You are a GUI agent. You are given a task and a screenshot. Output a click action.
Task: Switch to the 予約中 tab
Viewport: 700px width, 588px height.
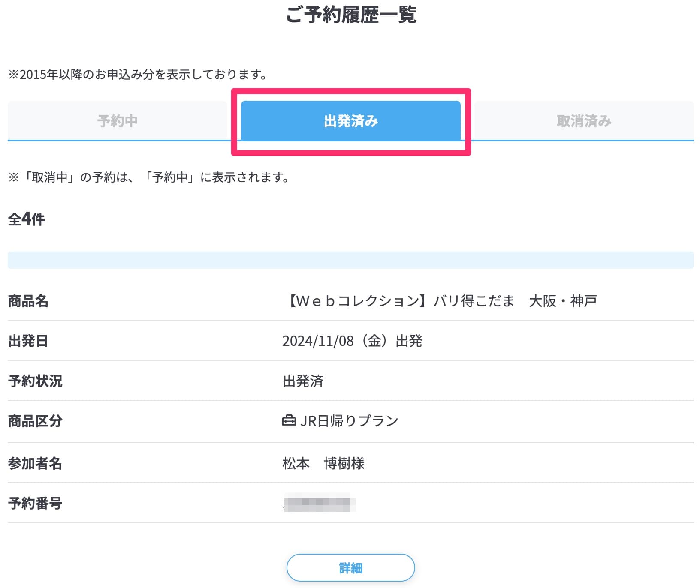[117, 121]
